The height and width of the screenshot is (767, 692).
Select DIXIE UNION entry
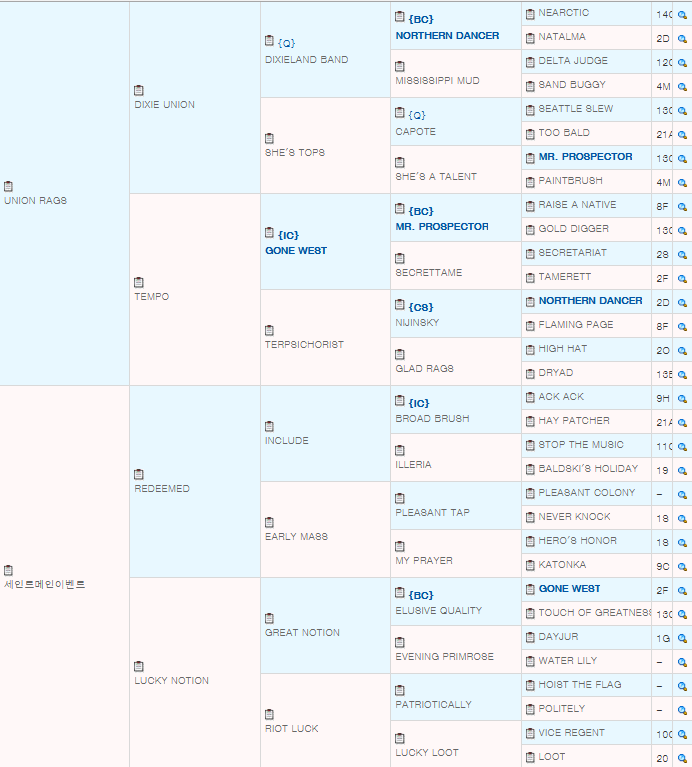coord(164,105)
